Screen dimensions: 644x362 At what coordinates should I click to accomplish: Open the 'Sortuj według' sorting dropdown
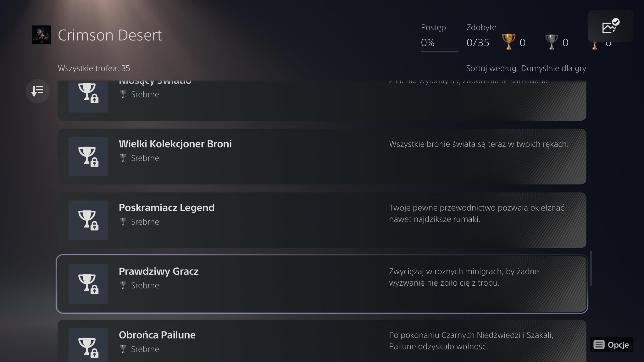pyautogui.click(x=526, y=68)
